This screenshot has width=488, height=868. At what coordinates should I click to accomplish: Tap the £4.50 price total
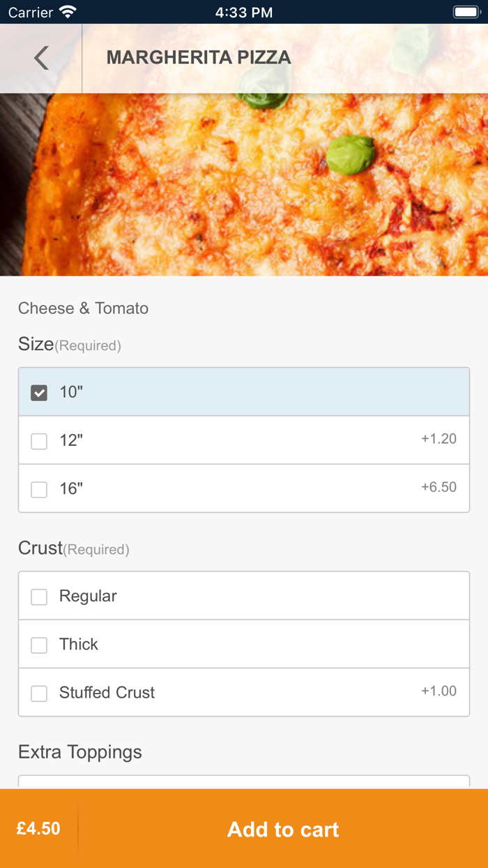pos(38,829)
